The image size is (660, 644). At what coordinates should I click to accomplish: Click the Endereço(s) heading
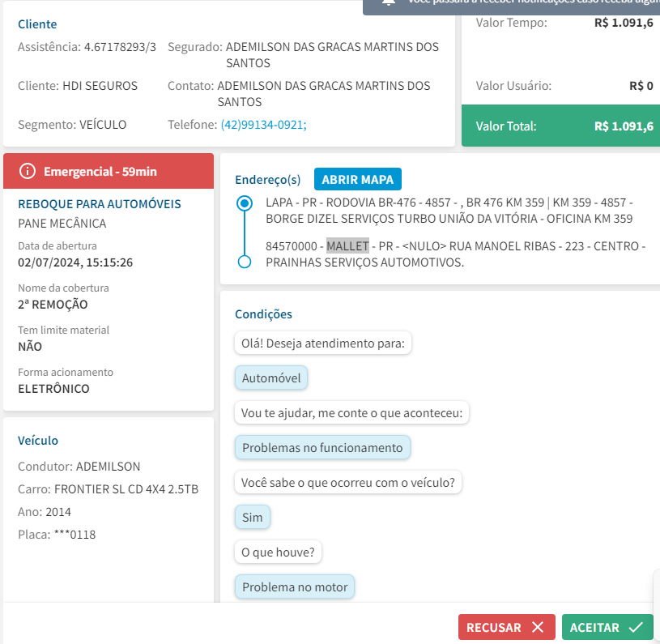(268, 180)
